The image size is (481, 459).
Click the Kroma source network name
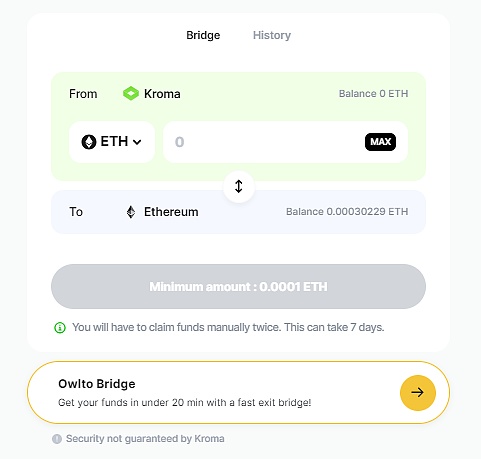[x=162, y=94]
